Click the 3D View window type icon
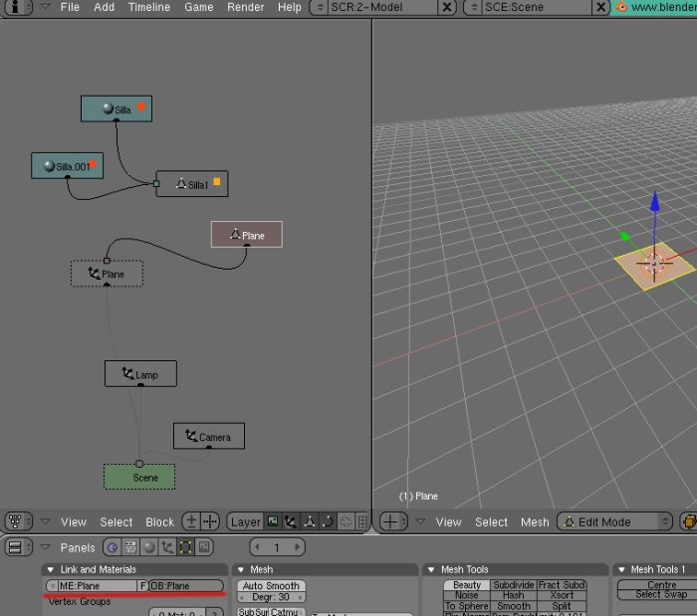Viewport: 697px width, 616px height. tap(393, 521)
